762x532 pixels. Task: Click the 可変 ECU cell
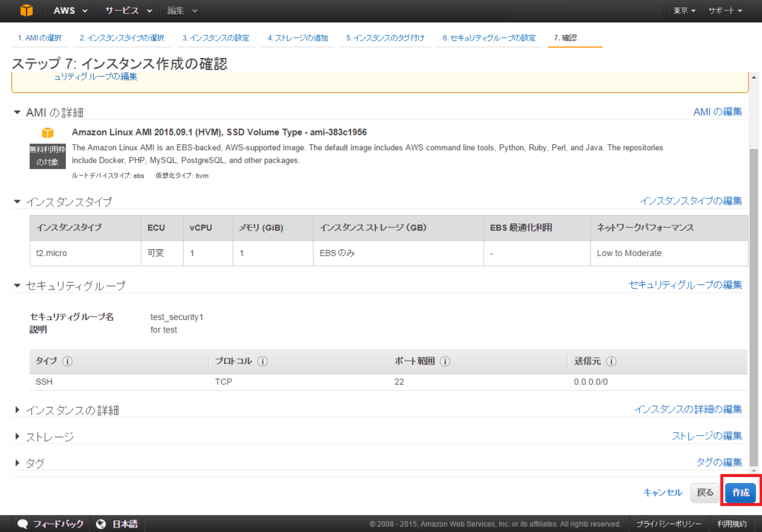click(161, 253)
